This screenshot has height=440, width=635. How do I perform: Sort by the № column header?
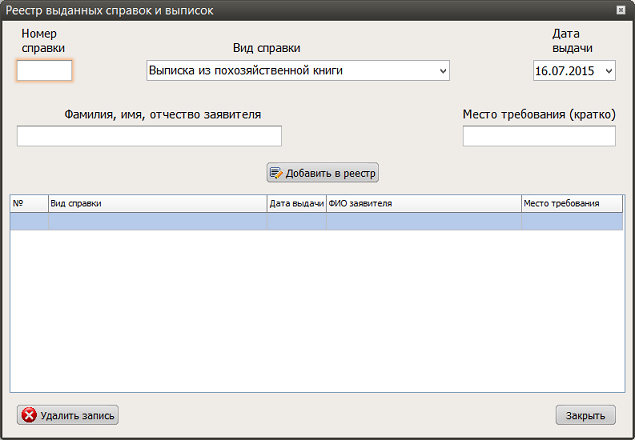(x=29, y=203)
